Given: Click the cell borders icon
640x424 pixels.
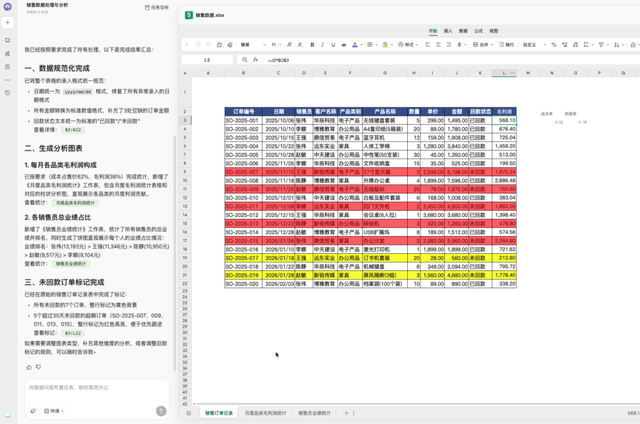Looking at the screenshot, I should click(x=370, y=44).
